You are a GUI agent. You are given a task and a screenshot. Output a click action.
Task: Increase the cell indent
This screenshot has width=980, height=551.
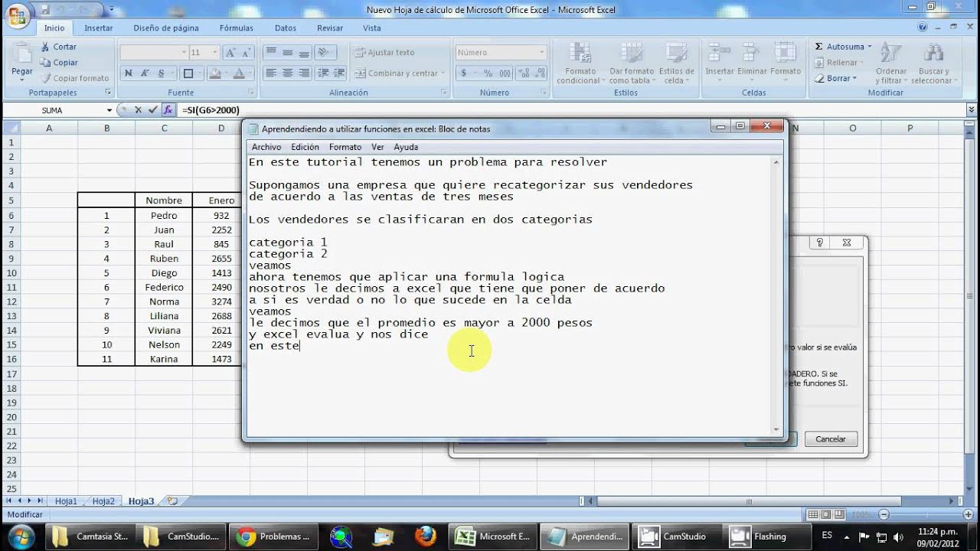(339, 73)
